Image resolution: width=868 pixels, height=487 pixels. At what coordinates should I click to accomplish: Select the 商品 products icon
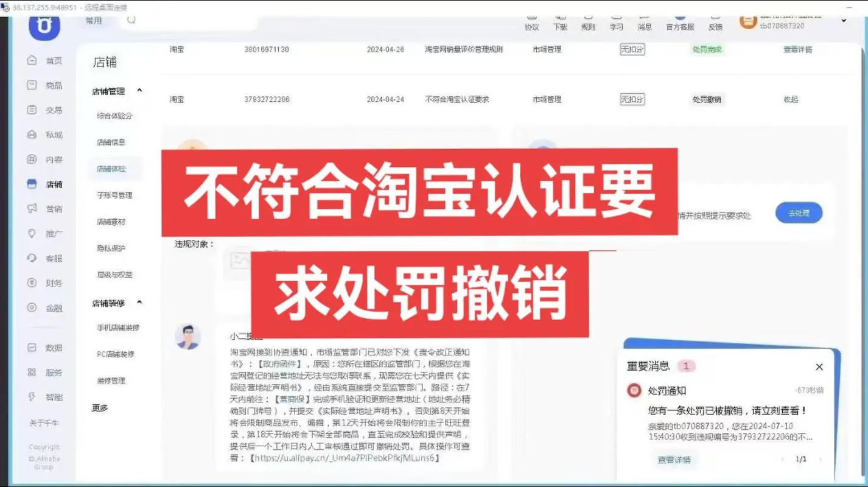tap(33, 85)
